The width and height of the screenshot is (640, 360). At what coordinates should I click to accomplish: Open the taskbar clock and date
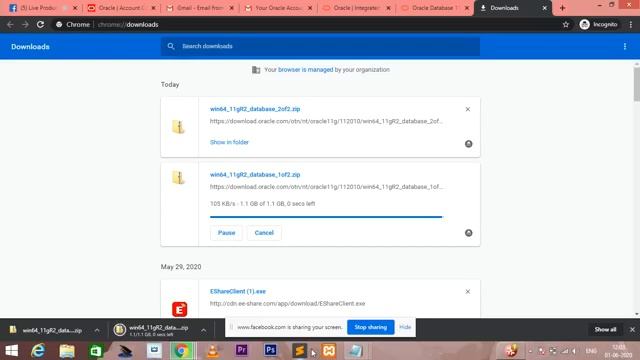(619, 351)
